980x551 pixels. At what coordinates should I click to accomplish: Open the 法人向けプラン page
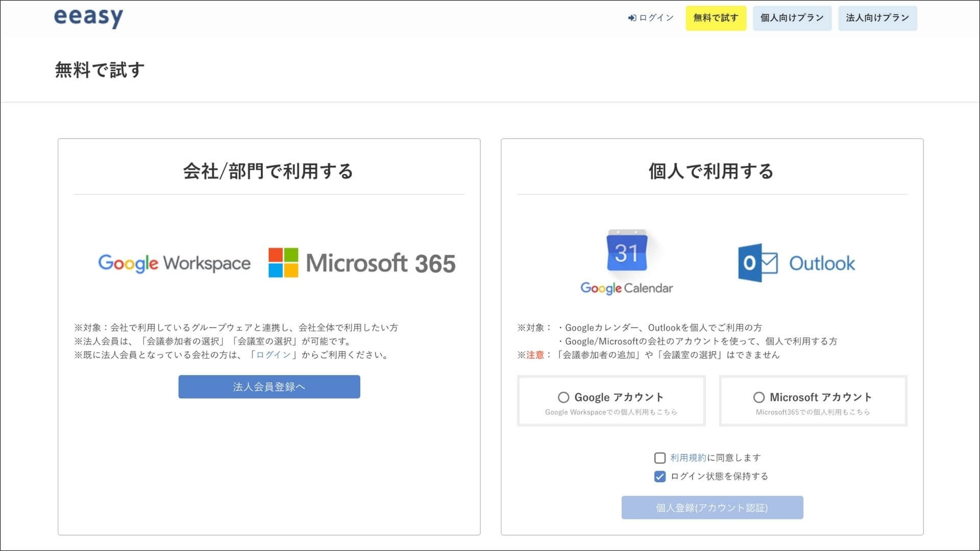point(877,18)
